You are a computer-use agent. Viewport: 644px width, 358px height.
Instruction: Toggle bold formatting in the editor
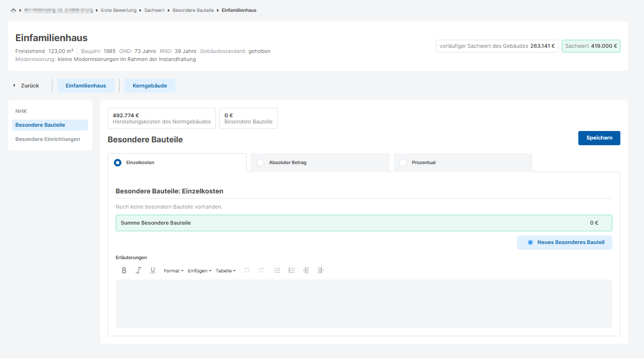click(x=124, y=271)
